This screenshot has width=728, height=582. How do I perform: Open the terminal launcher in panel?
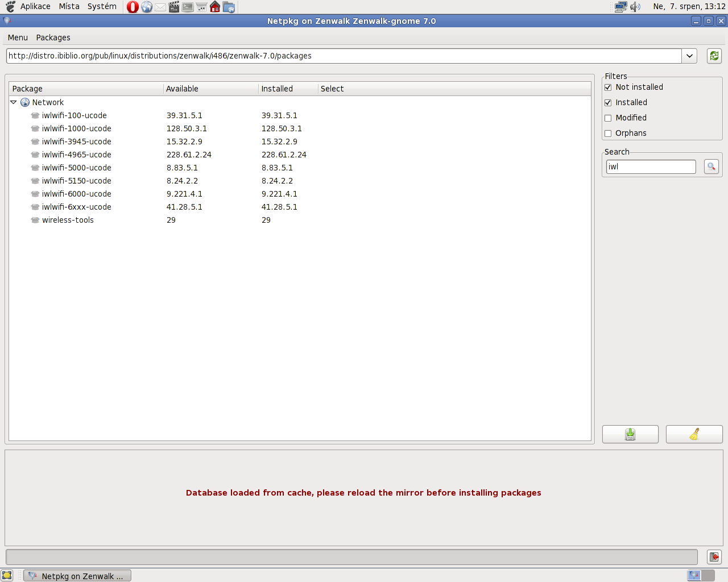click(x=188, y=7)
